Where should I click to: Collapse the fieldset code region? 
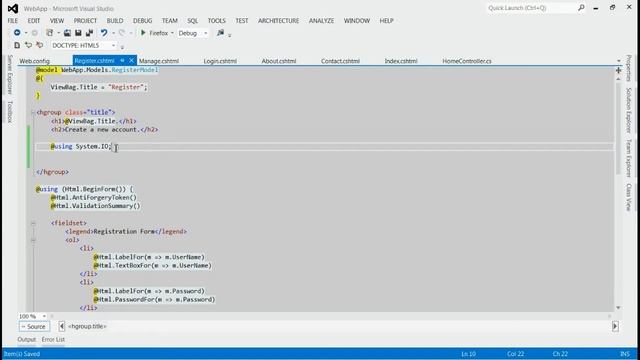(33, 223)
